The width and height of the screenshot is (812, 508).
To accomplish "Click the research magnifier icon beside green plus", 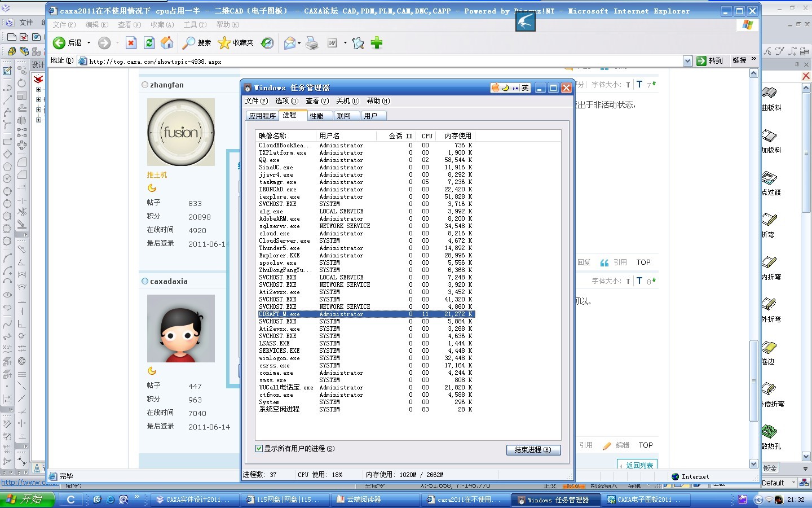I will point(358,43).
